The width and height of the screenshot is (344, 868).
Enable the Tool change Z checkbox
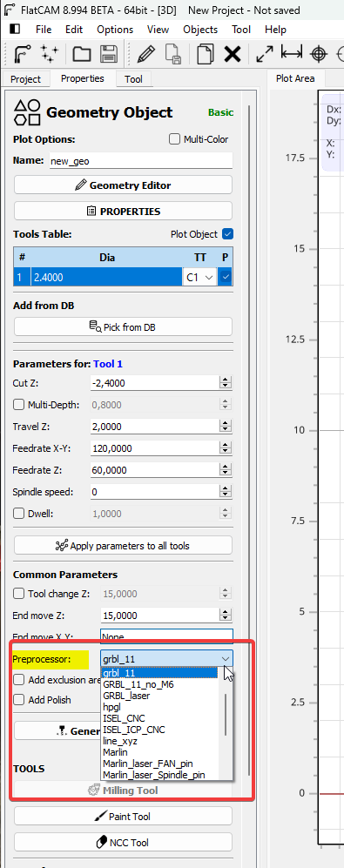click(x=19, y=594)
